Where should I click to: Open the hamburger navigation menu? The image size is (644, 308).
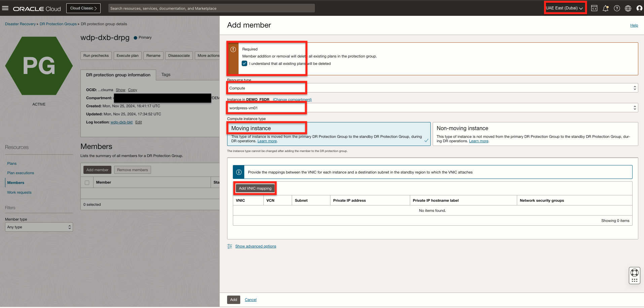coord(5,8)
